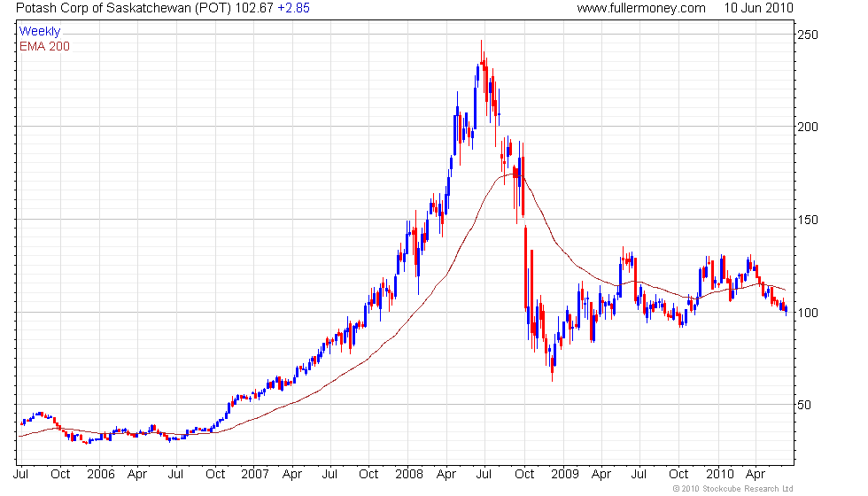Click the 50 y-axis label

[x=804, y=405]
